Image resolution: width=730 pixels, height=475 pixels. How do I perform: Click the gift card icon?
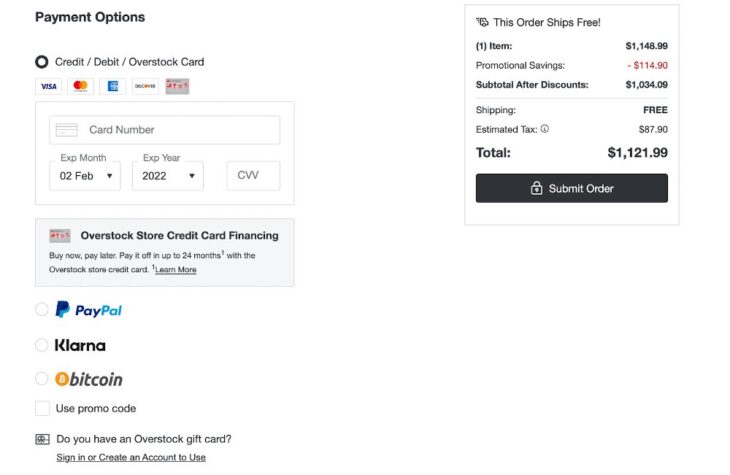(x=42, y=439)
